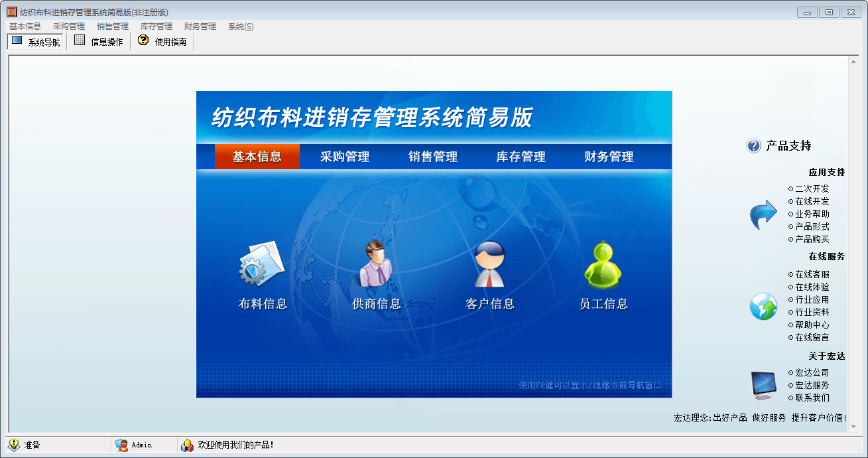868x458 pixels.
Task: Open the 在线开发 link
Action: tap(812, 201)
